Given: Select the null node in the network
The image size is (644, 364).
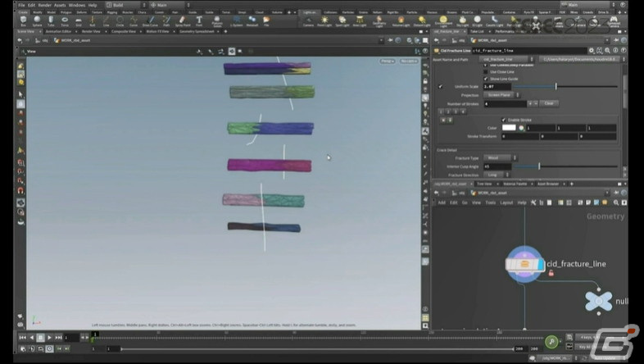Looking at the screenshot, I should click(x=598, y=301).
